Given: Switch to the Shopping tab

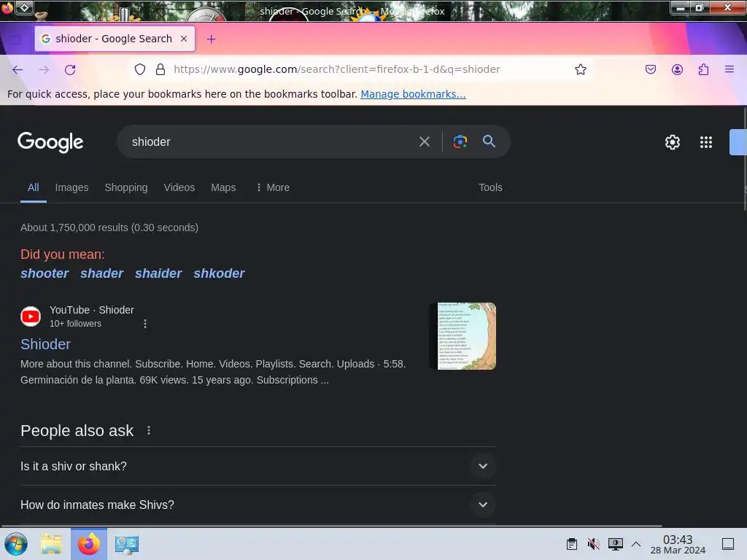Looking at the screenshot, I should click(126, 187).
